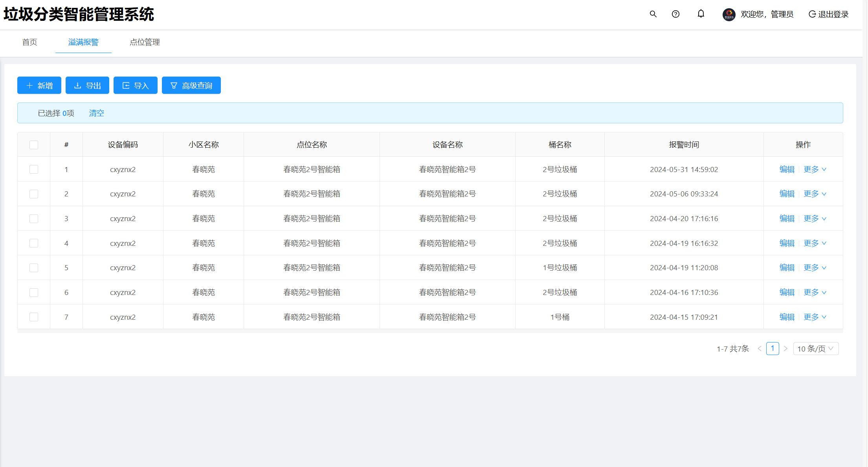Check the checkbox for row 1
The width and height of the screenshot is (868, 467).
pos(34,169)
